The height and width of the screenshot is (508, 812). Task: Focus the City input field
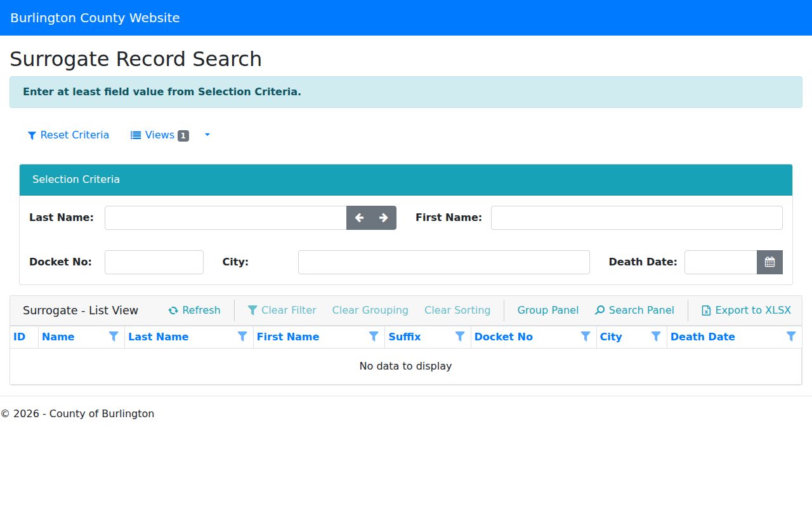(x=444, y=262)
